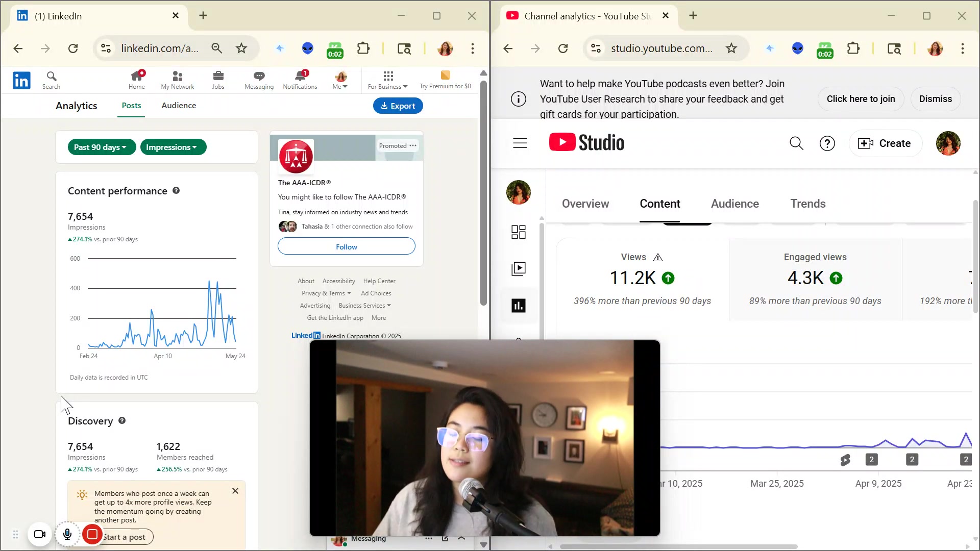Click the Export button
Viewport: 980px width, 551px height.
click(398, 106)
